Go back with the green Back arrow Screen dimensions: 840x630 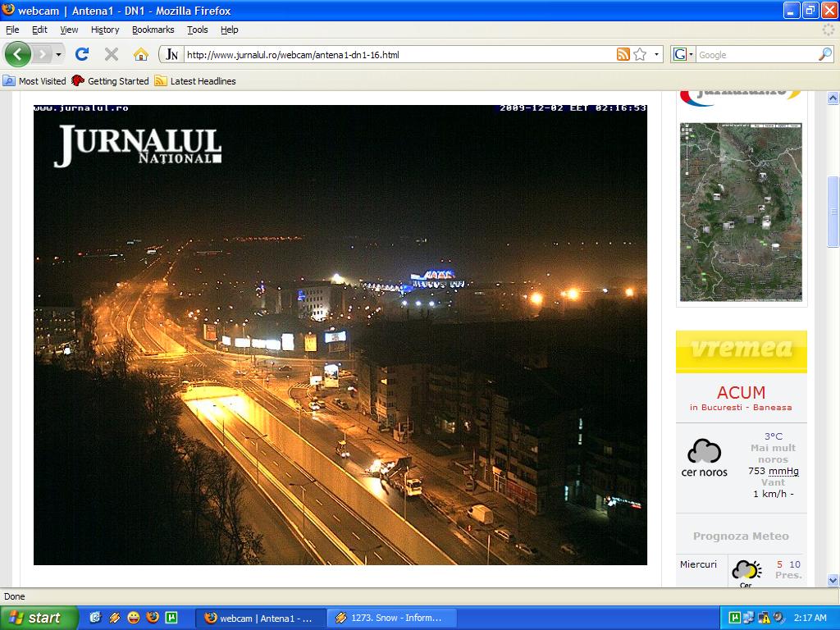tap(18, 54)
